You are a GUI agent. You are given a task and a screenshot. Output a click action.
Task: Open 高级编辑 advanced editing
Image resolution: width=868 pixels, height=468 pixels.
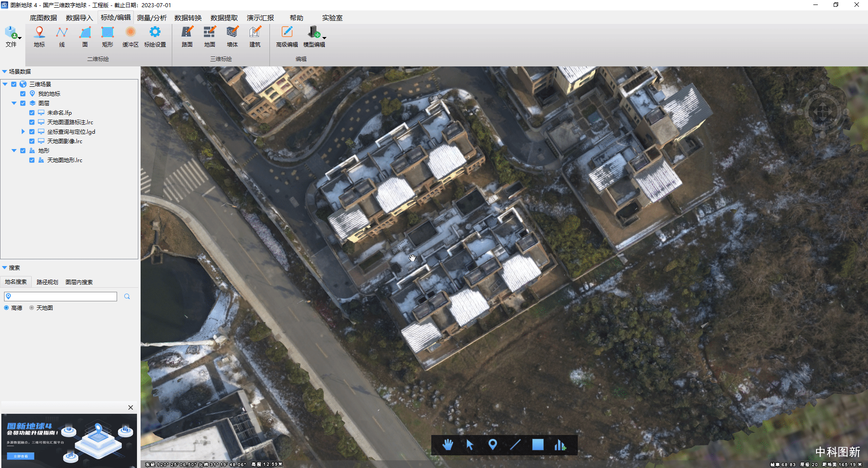tap(287, 36)
